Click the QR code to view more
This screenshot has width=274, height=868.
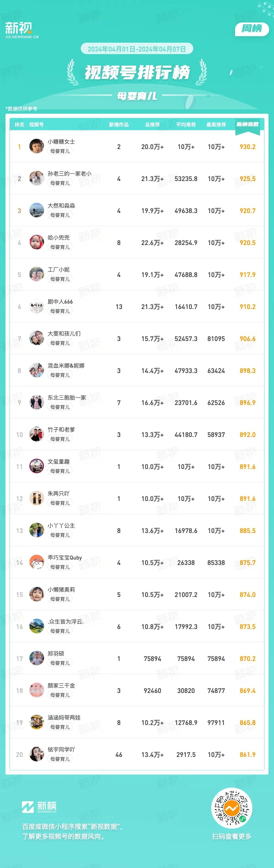click(232, 808)
